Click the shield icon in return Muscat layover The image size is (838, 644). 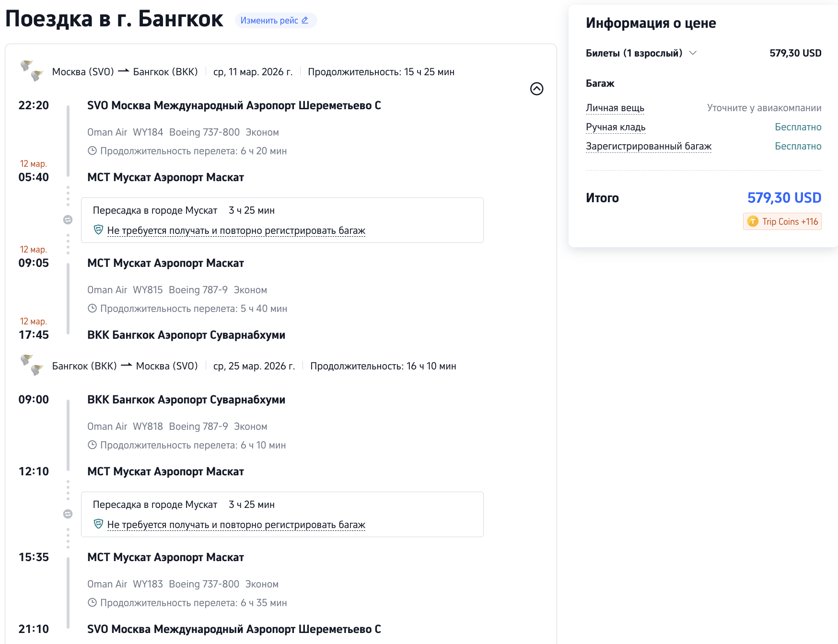(98, 524)
